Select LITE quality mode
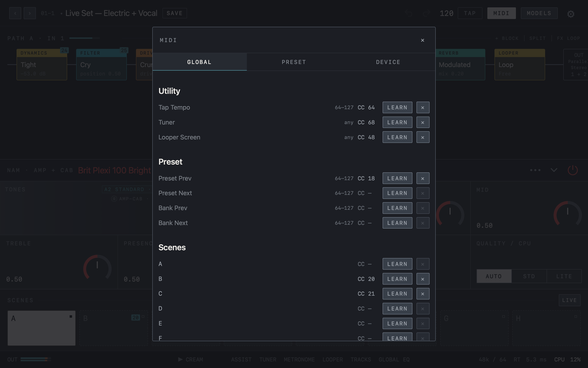Viewport: 588px width, 368px height. pos(564,276)
